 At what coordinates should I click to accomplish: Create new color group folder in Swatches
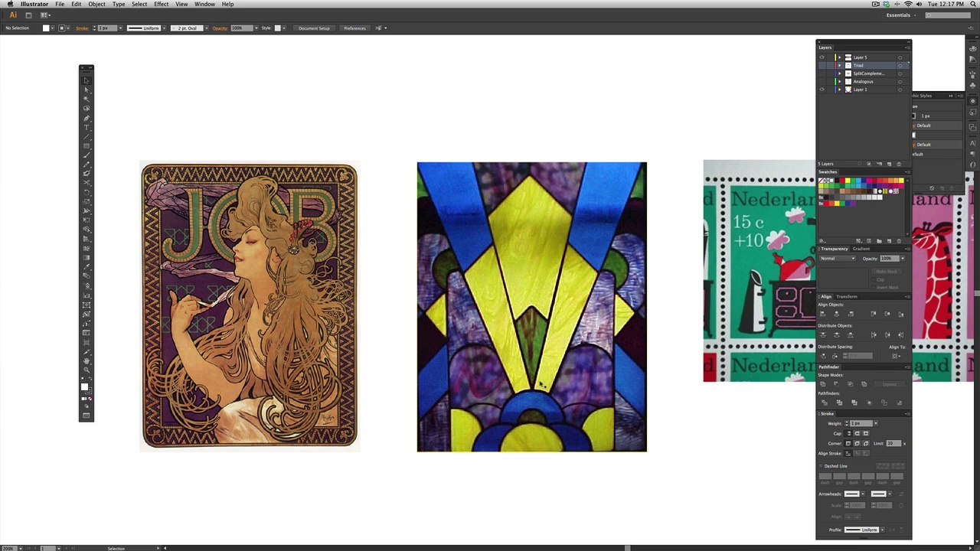(879, 240)
